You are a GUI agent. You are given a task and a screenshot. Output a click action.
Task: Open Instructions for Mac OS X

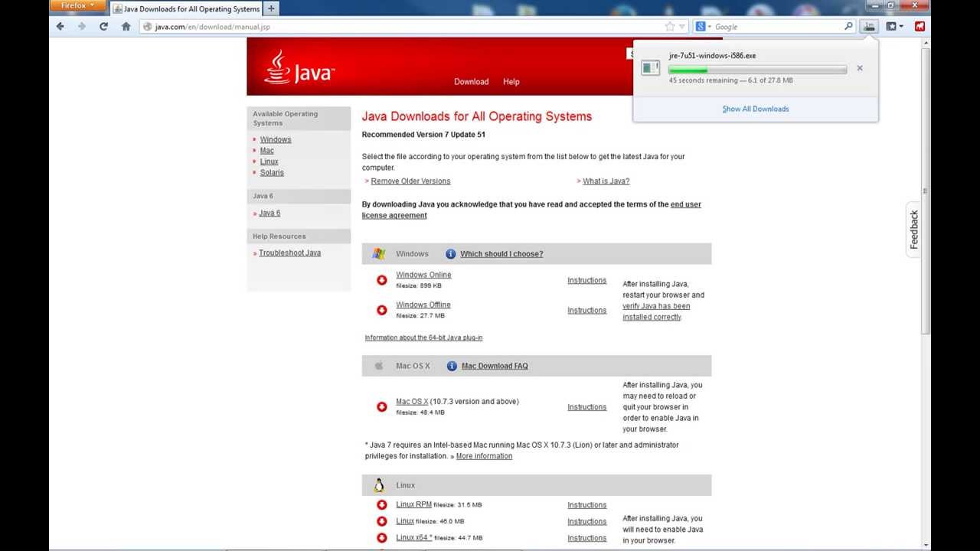coord(586,407)
